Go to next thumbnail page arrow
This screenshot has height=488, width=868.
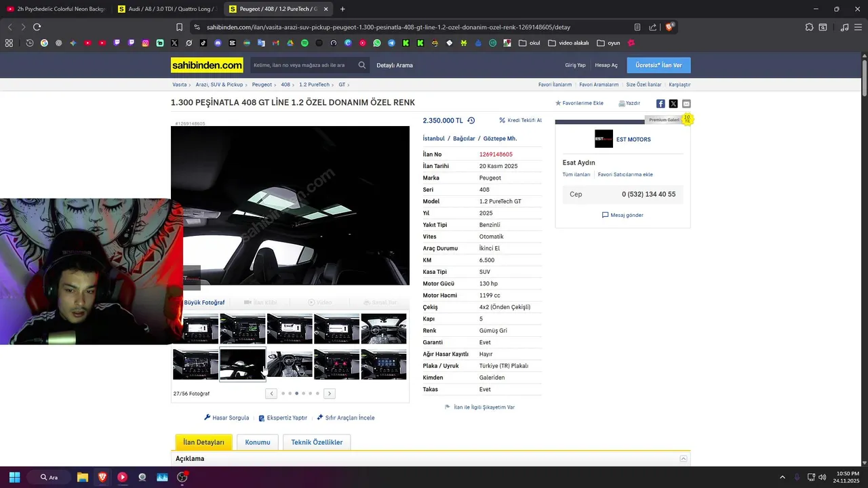[330, 393]
